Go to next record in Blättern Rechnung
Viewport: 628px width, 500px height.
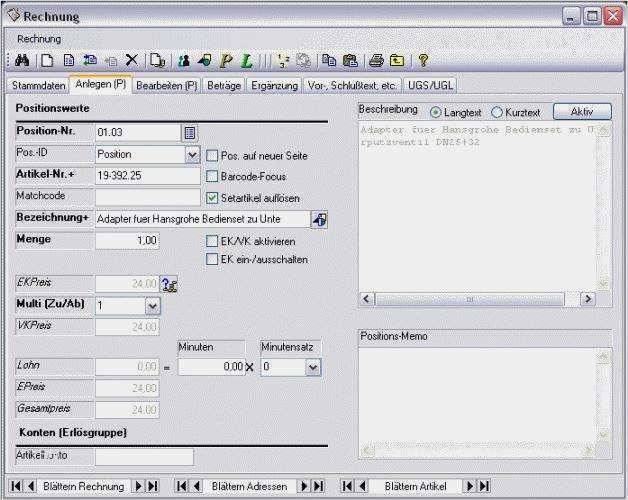[139, 486]
